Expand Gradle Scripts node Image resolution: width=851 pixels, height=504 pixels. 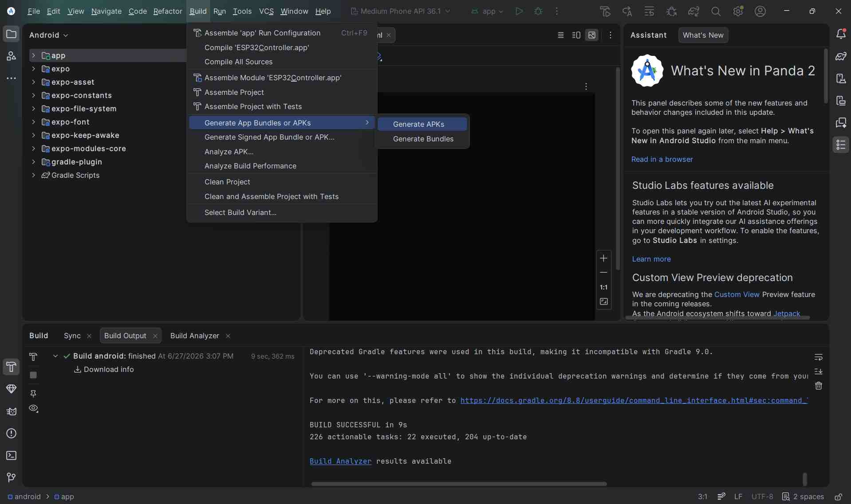(x=33, y=175)
